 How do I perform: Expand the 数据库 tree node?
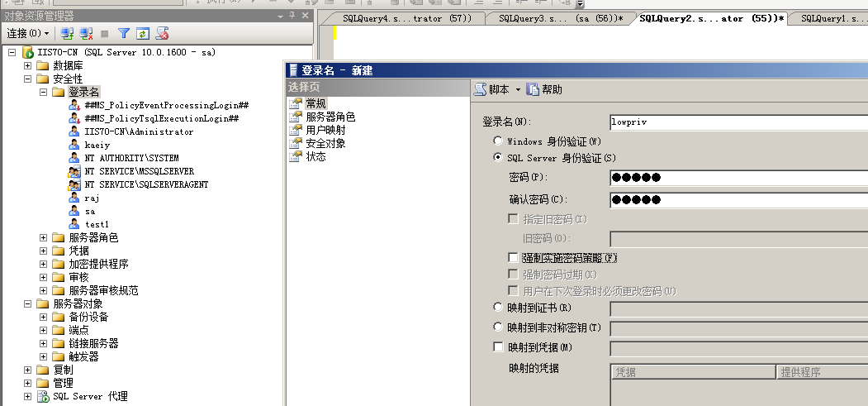pyautogui.click(x=28, y=66)
